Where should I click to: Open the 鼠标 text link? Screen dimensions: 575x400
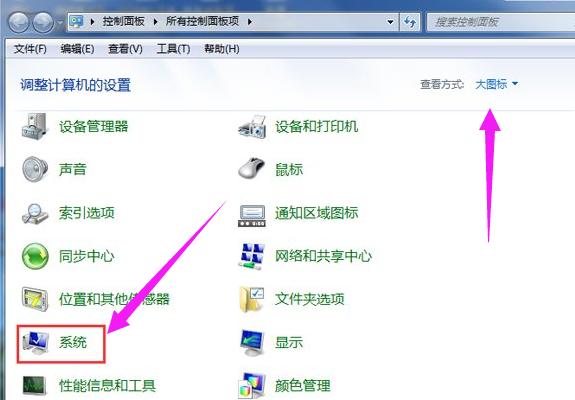pos(289,169)
